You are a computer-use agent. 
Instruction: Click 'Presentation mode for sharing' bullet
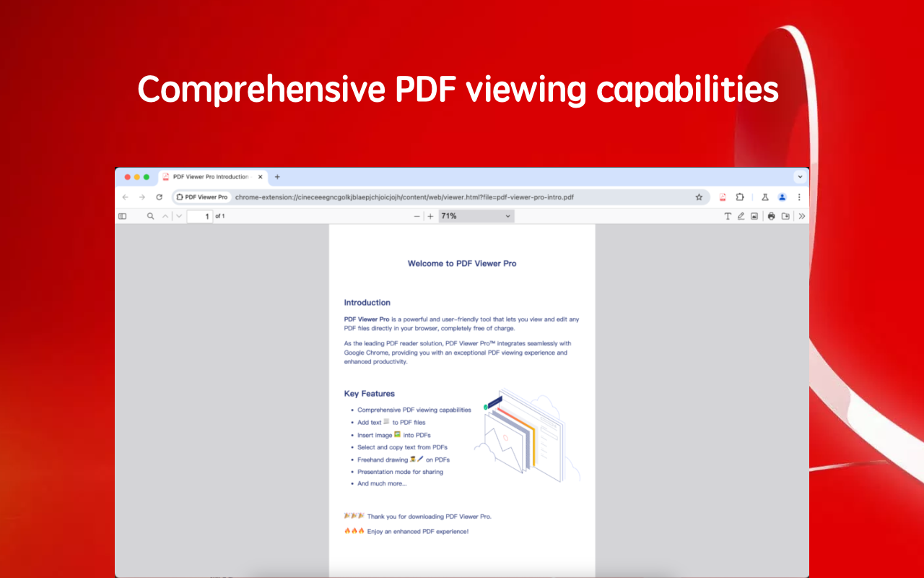(x=400, y=472)
